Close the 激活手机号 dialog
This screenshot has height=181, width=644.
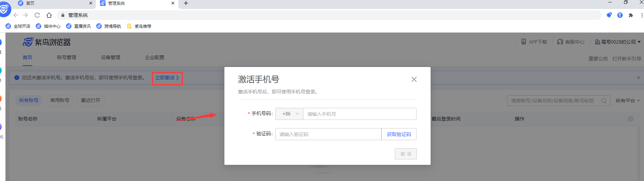pos(414,79)
